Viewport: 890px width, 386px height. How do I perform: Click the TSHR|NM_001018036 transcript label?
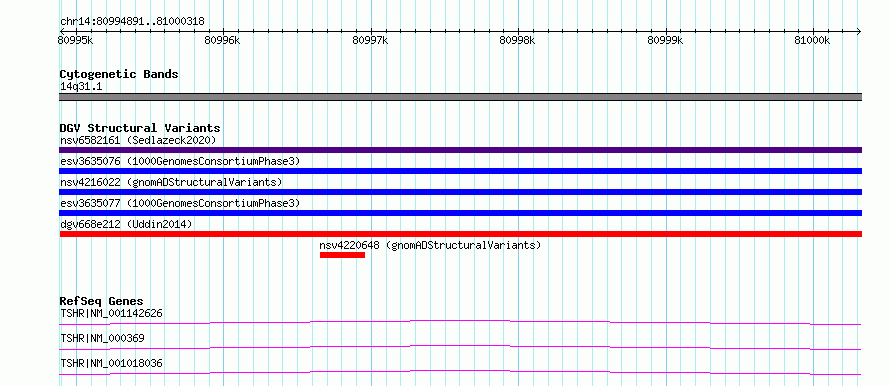pyautogui.click(x=111, y=363)
